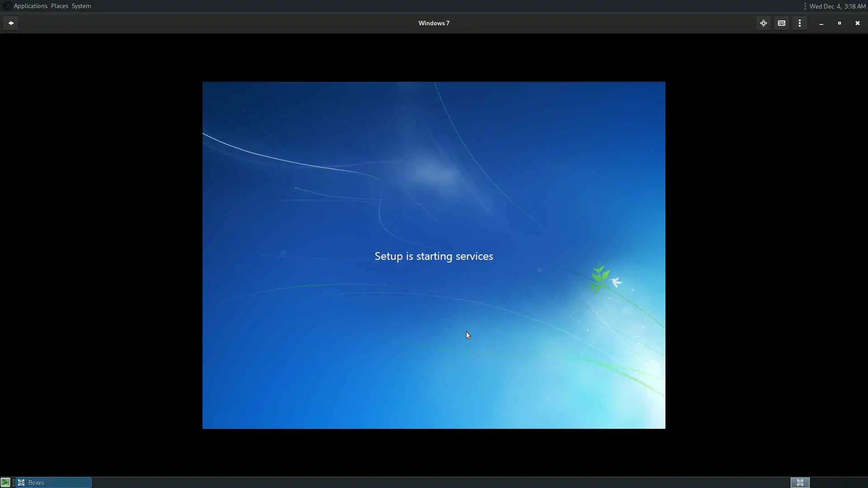Click the Windows 7 title in header bar
This screenshot has height=488, width=868.
434,23
